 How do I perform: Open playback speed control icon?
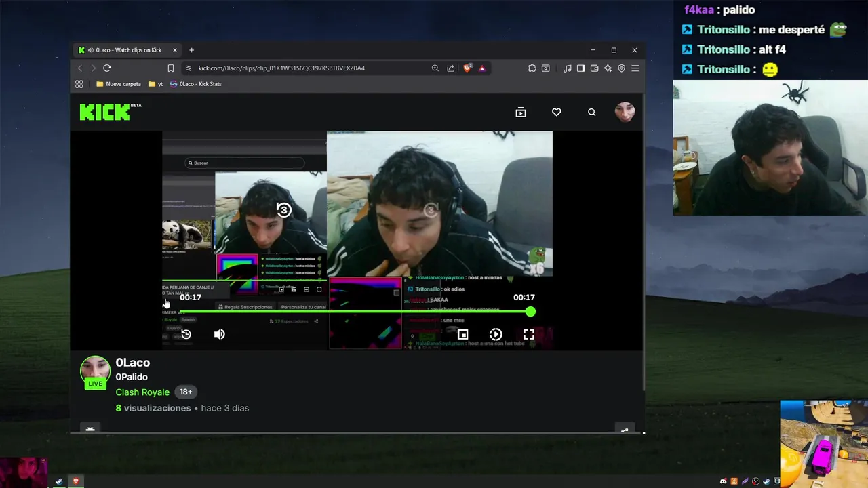[x=496, y=334]
